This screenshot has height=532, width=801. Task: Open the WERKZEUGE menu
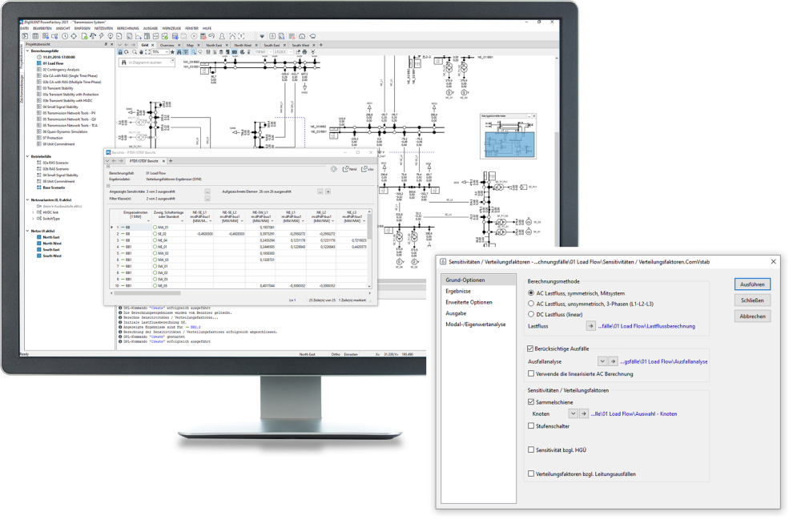tap(171, 28)
